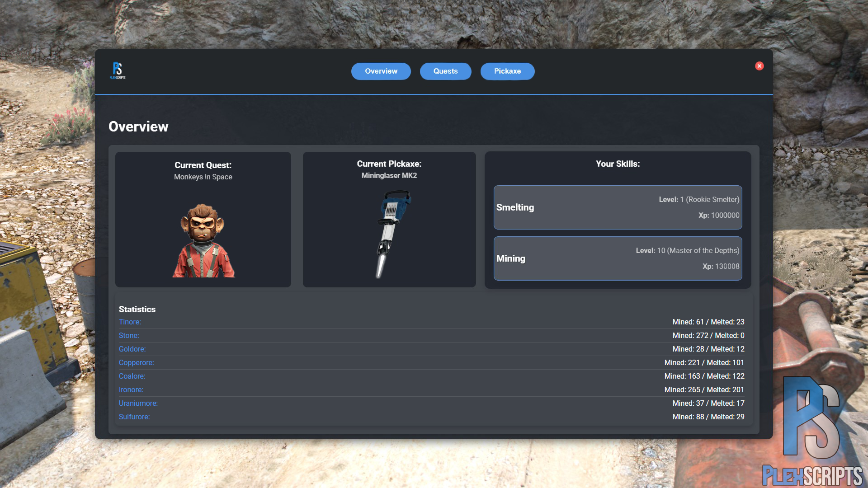The height and width of the screenshot is (488, 868).
Task: Open the Tinore statistics entry
Action: (129, 322)
